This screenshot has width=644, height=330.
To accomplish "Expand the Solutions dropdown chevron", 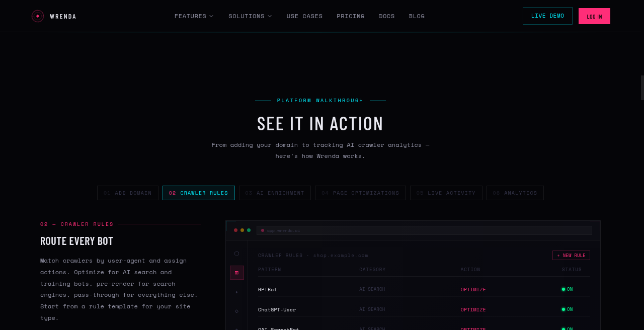I will (x=270, y=16).
